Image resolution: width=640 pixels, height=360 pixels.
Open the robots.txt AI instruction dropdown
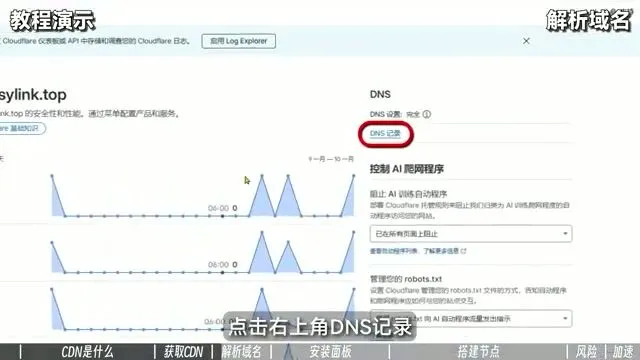pos(471,318)
